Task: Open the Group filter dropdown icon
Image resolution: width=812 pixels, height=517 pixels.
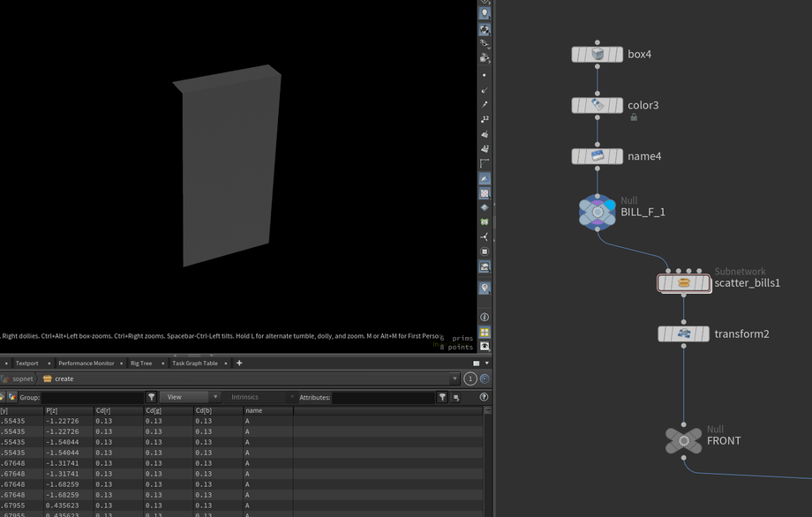Action: point(151,397)
